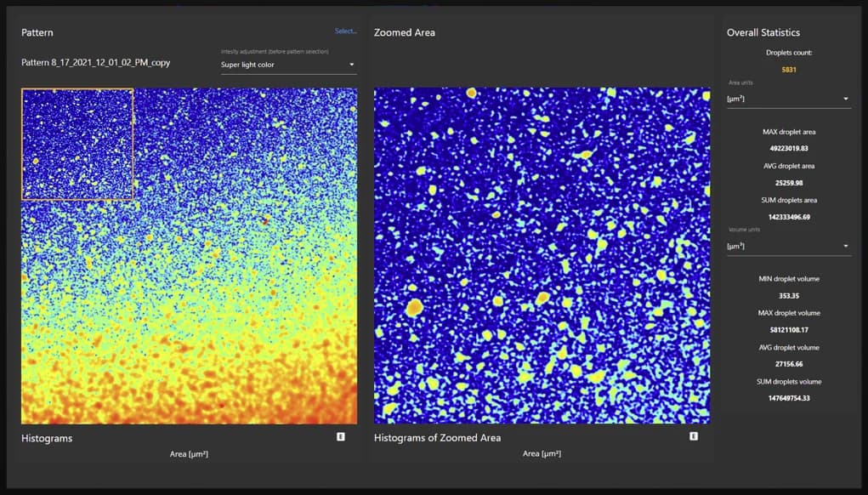Expand the Area units [µm²] dropdown
This screenshot has height=495, width=868.
tap(789, 99)
